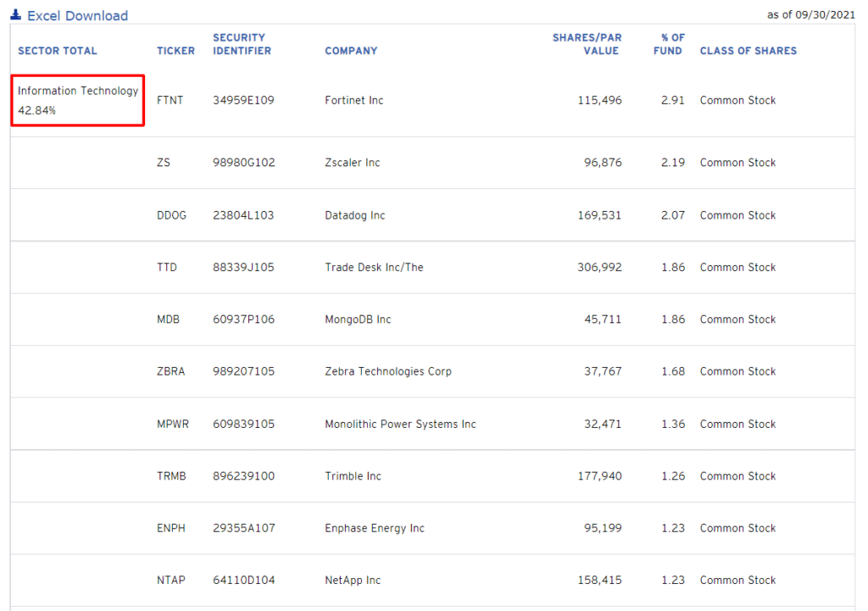The height and width of the screenshot is (611, 868).
Task: Select the 1.68 percent of fund value
Action: [673, 371]
